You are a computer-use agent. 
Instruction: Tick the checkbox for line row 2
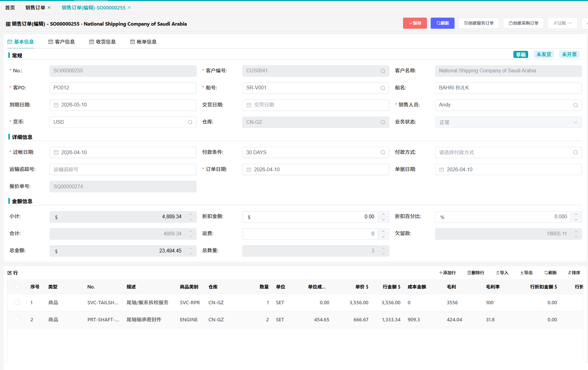tap(17, 319)
